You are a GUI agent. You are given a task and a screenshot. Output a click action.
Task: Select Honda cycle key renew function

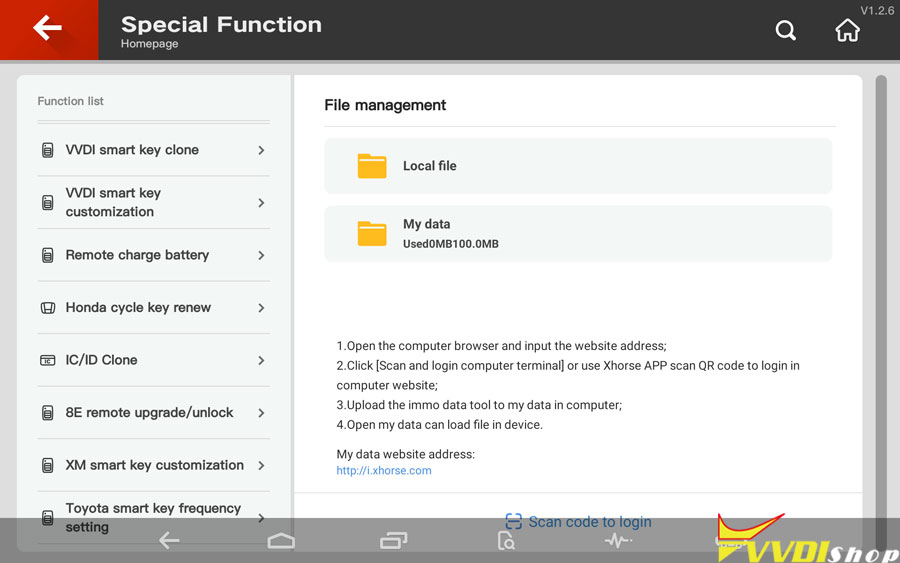tap(154, 308)
